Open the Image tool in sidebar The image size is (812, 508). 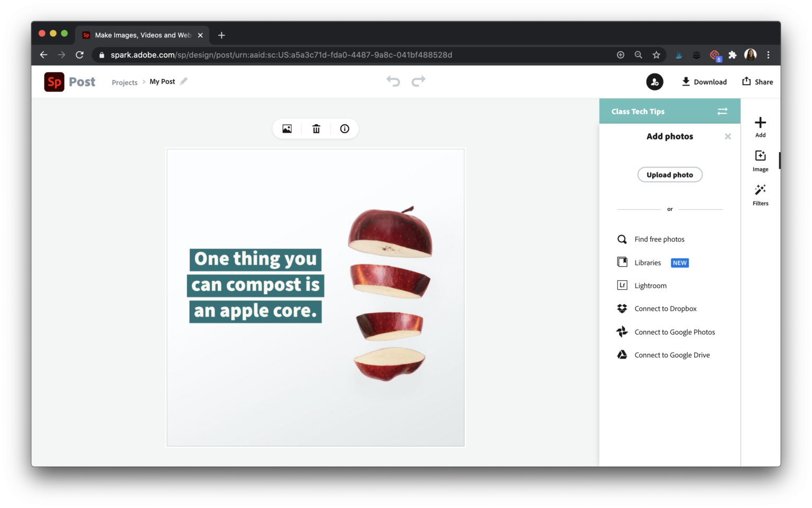[x=760, y=160]
